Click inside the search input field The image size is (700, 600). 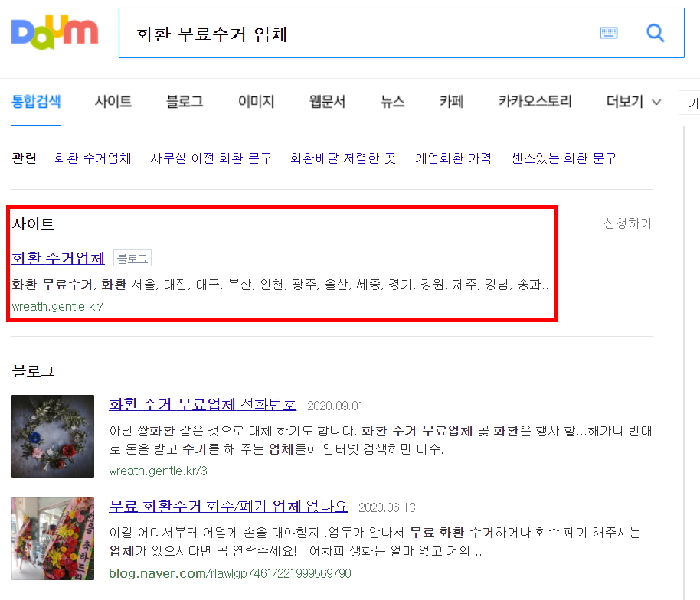coord(357,33)
